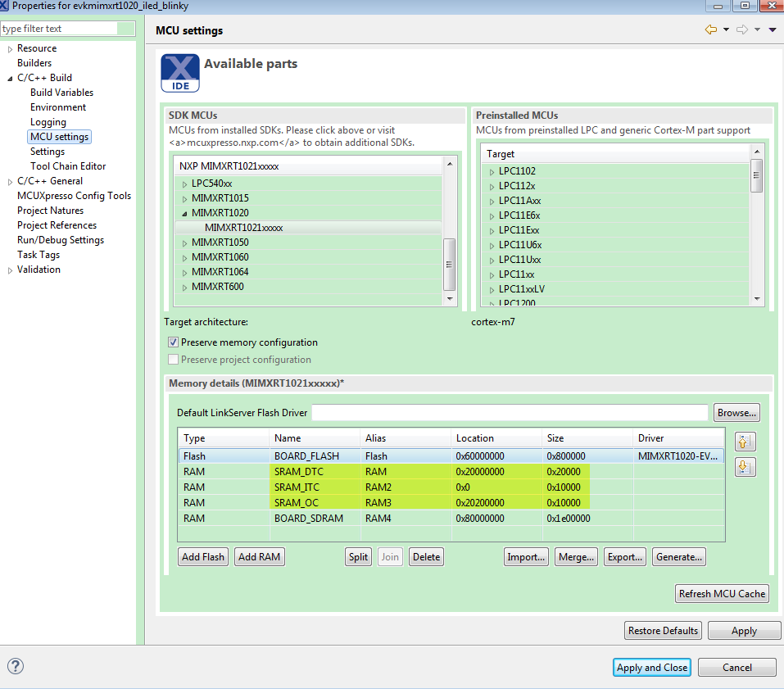Click SDK MCUs list scrollbar thumb
This screenshot has height=689, width=784.
(449, 264)
